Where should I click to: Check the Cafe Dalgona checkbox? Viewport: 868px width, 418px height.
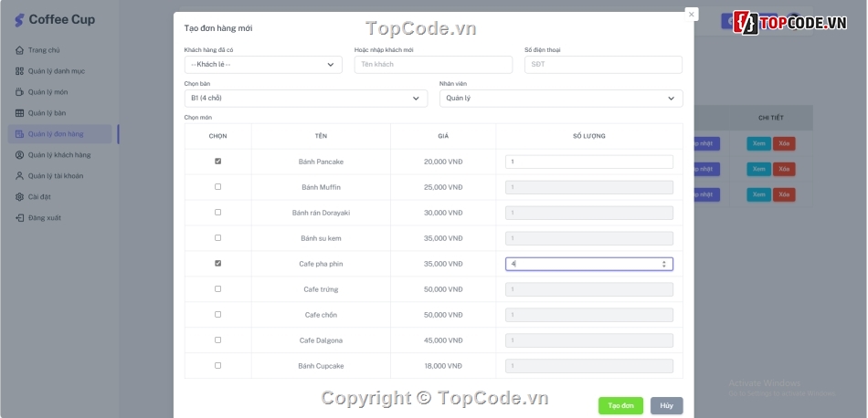[x=218, y=340]
